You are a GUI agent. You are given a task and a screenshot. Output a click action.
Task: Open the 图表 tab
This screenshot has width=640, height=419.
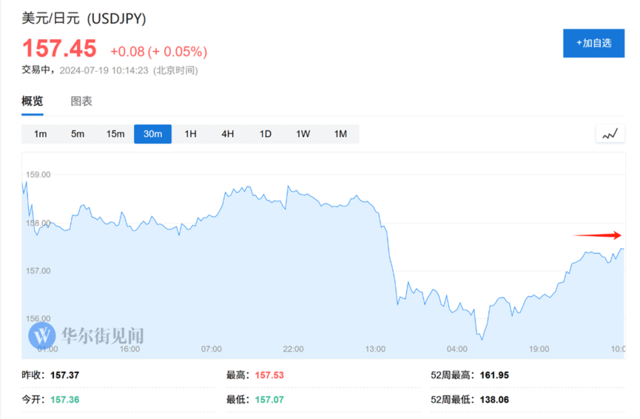point(81,101)
